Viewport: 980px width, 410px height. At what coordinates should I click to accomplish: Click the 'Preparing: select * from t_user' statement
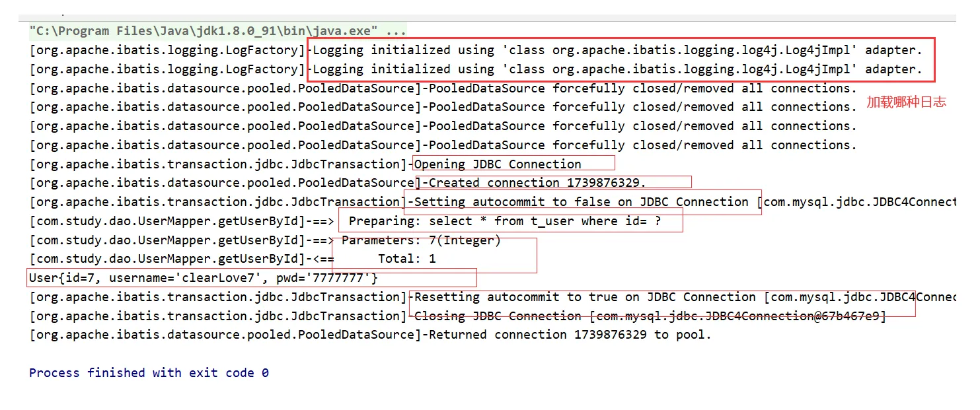coord(504,221)
